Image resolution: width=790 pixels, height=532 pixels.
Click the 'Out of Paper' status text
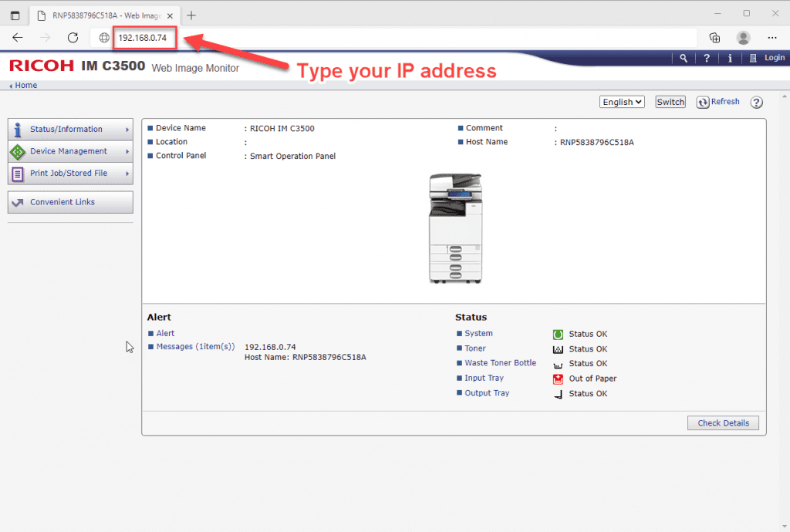[x=592, y=379]
